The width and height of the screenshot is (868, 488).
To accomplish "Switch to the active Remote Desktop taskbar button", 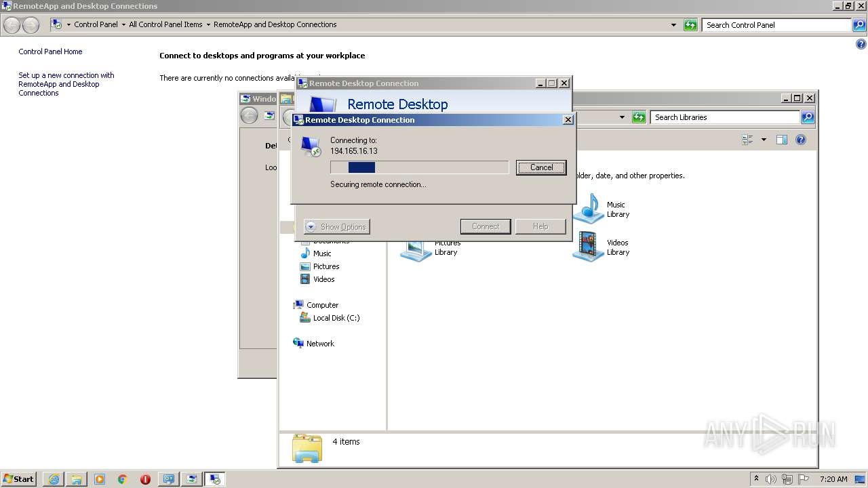I will tap(215, 479).
